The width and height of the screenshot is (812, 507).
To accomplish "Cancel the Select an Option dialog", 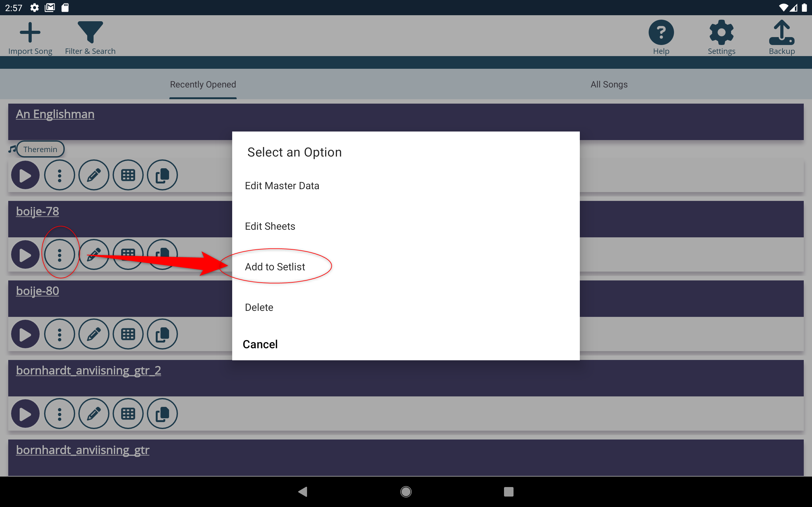I will pos(260,344).
